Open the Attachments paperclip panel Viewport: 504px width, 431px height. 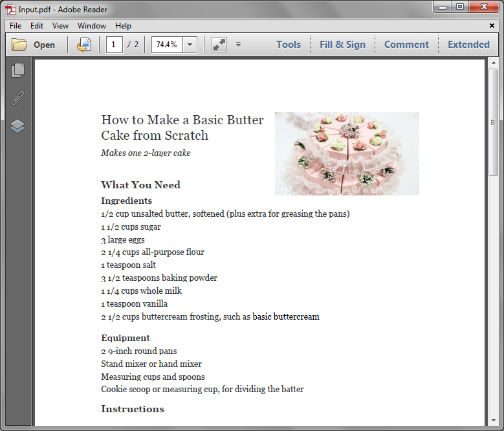(17, 98)
